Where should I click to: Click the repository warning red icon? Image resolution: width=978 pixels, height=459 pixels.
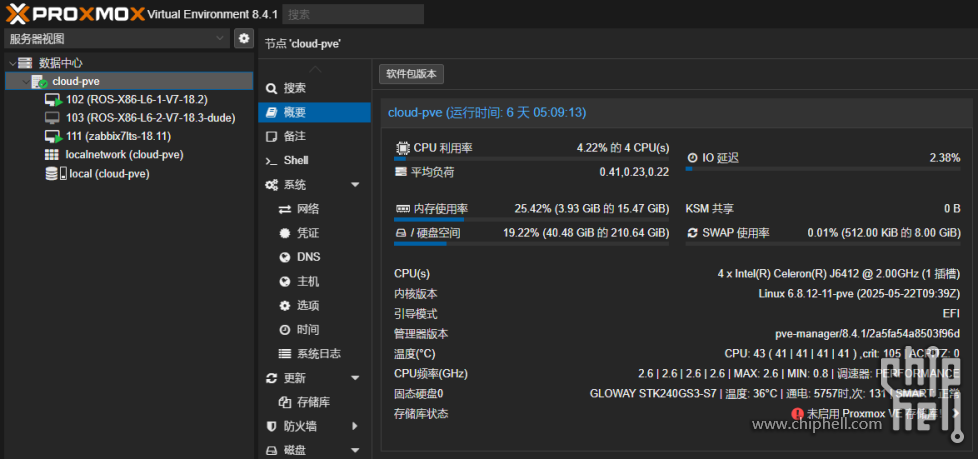(798, 413)
